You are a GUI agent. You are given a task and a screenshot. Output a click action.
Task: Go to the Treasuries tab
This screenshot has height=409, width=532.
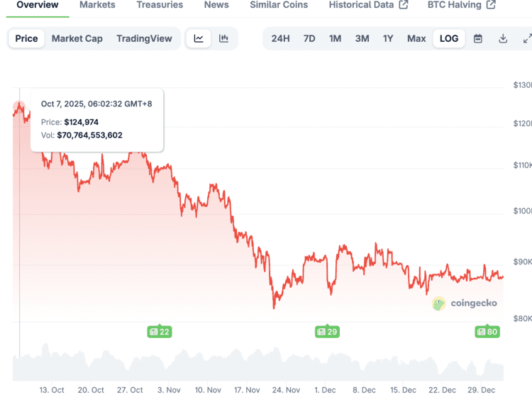point(160,5)
